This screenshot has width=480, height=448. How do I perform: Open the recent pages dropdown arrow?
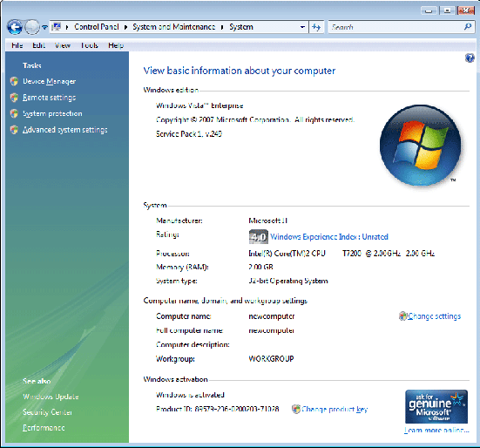44,28
